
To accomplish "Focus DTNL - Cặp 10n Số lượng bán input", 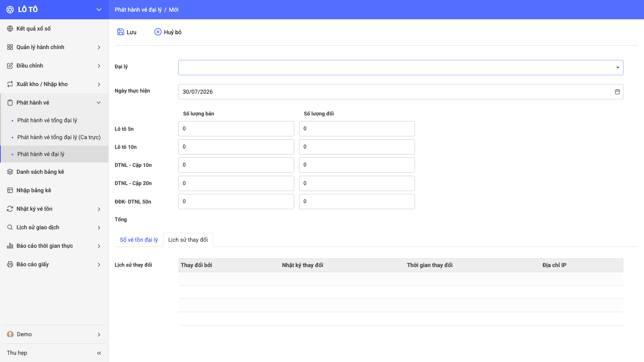I will [236, 165].
